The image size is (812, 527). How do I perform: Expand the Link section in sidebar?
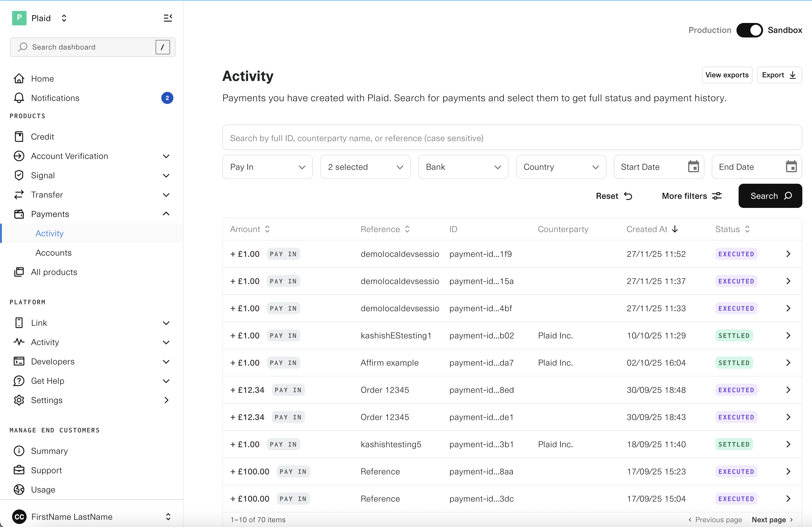pos(166,322)
